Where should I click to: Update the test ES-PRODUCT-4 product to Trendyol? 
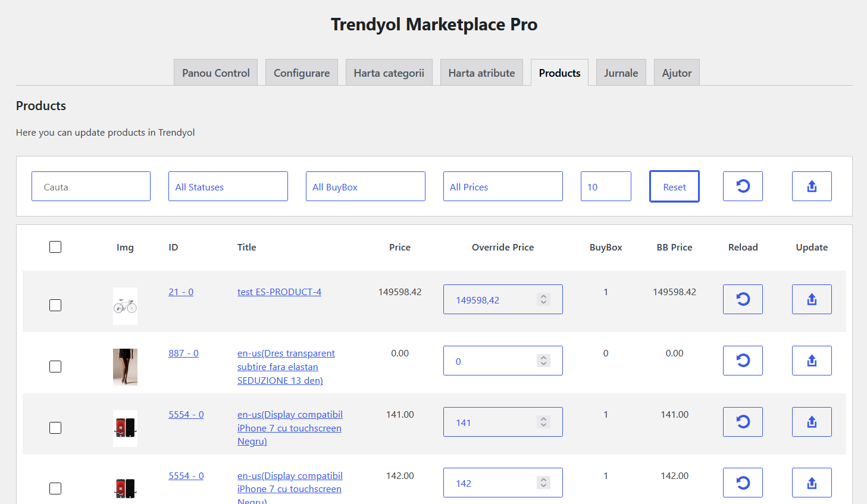coord(812,299)
